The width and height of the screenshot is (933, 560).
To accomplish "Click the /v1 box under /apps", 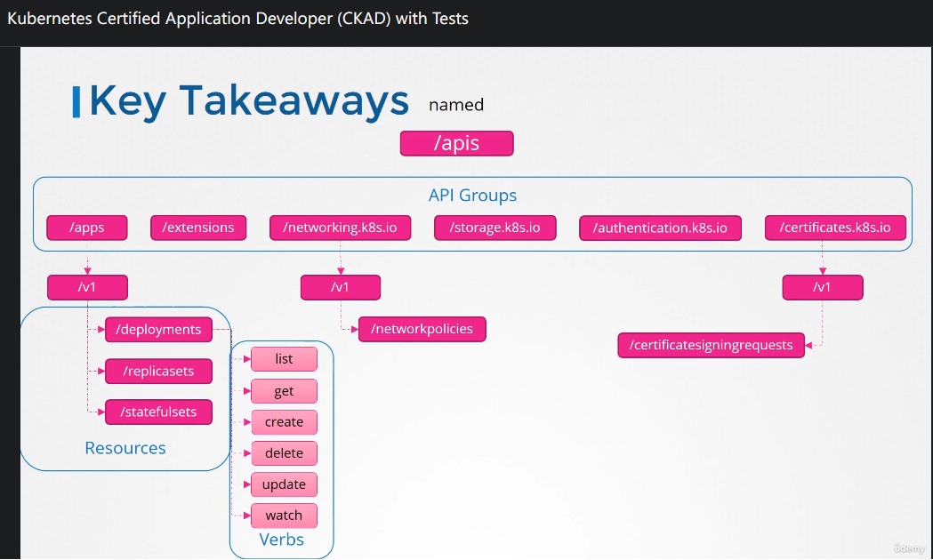I will click(87, 287).
